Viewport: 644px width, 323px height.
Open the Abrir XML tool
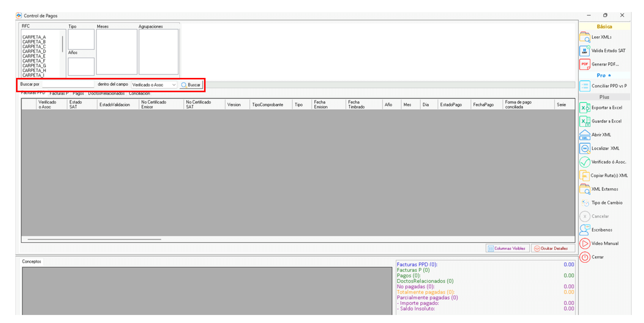point(585,135)
